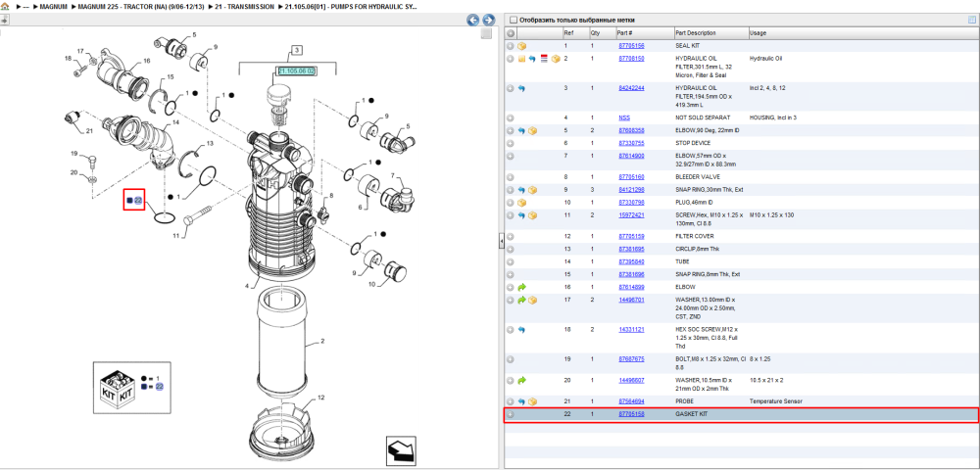The width and height of the screenshot is (980, 470).
Task: Open part number 15972421 link
Action: [631, 215]
